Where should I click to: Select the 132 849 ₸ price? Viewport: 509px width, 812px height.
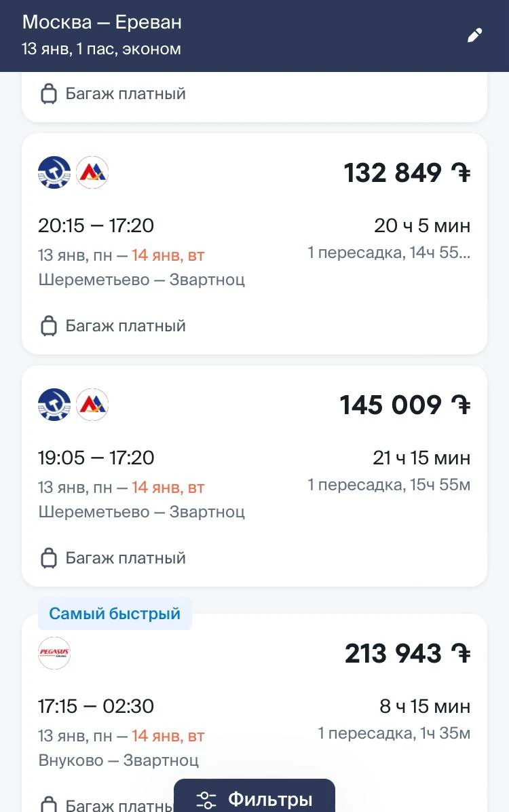pos(407,172)
